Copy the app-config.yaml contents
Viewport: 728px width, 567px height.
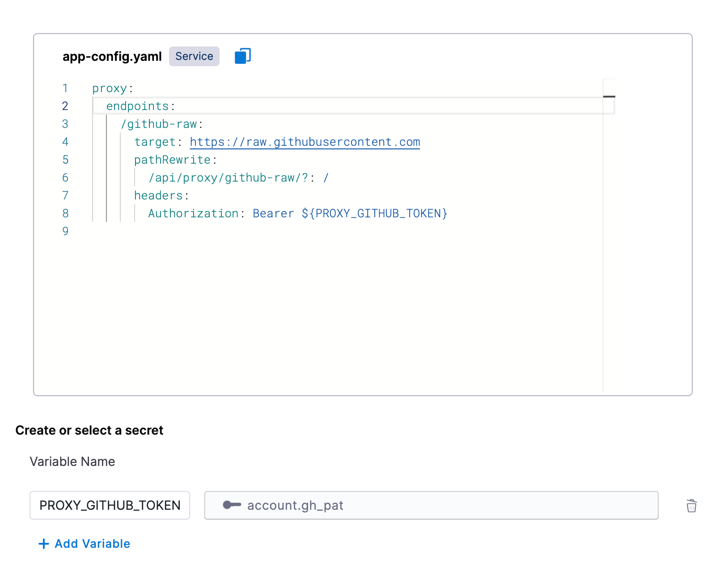243,56
